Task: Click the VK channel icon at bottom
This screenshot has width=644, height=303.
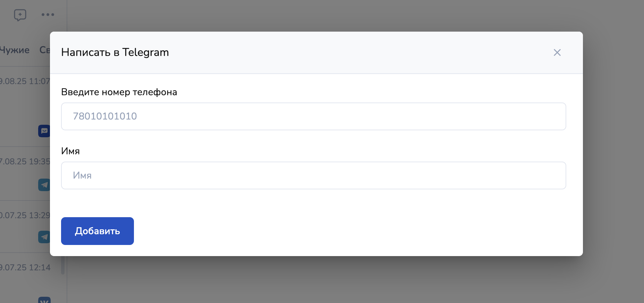Action: tap(44, 300)
